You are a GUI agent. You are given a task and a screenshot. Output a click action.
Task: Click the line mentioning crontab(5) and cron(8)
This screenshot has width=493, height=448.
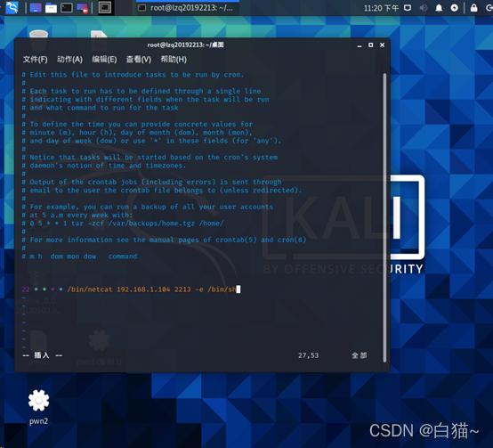pos(164,240)
